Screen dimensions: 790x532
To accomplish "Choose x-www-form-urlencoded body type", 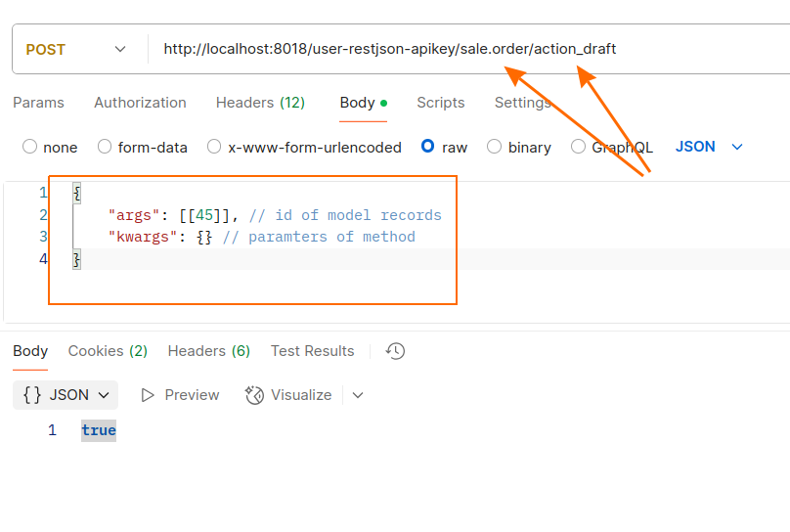I will tap(214, 147).
